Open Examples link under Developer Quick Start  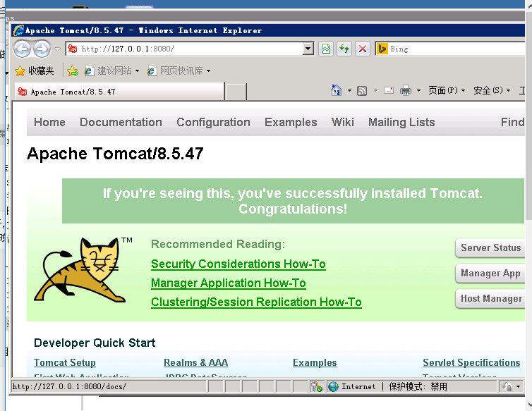(x=315, y=362)
